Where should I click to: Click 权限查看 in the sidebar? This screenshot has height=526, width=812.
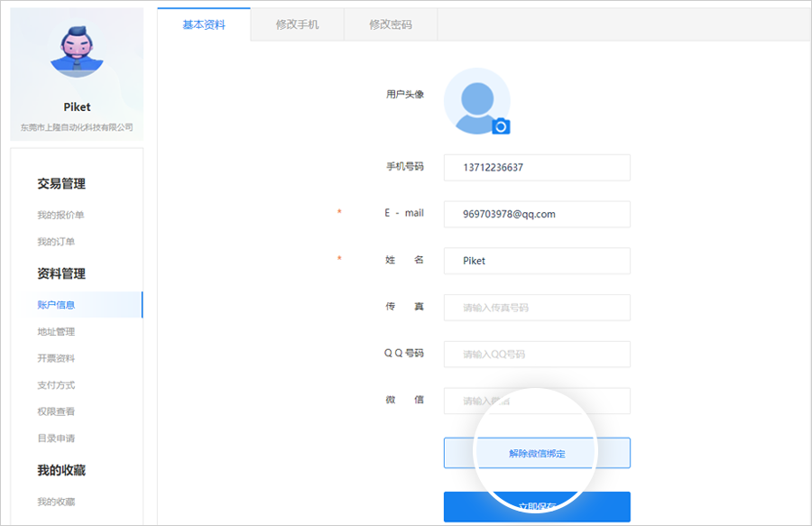coord(56,411)
